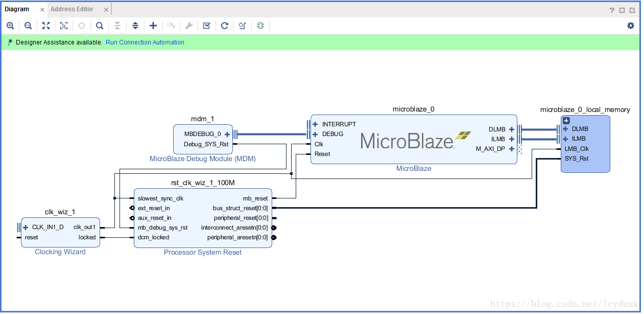Click the peripheral_reset[0:0] pin

pyautogui.click(x=241, y=218)
